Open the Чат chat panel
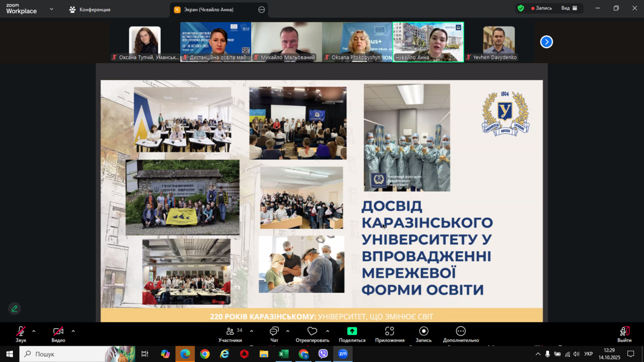The image size is (644, 362). pyautogui.click(x=274, y=331)
